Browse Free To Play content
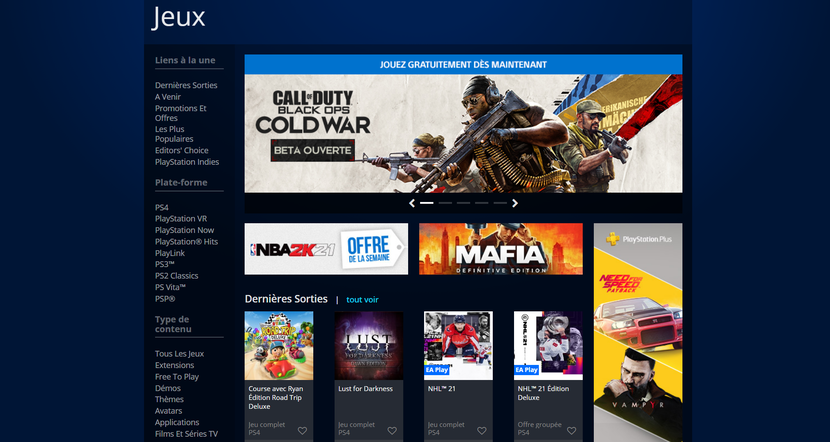The image size is (830, 442). tap(177, 377)
